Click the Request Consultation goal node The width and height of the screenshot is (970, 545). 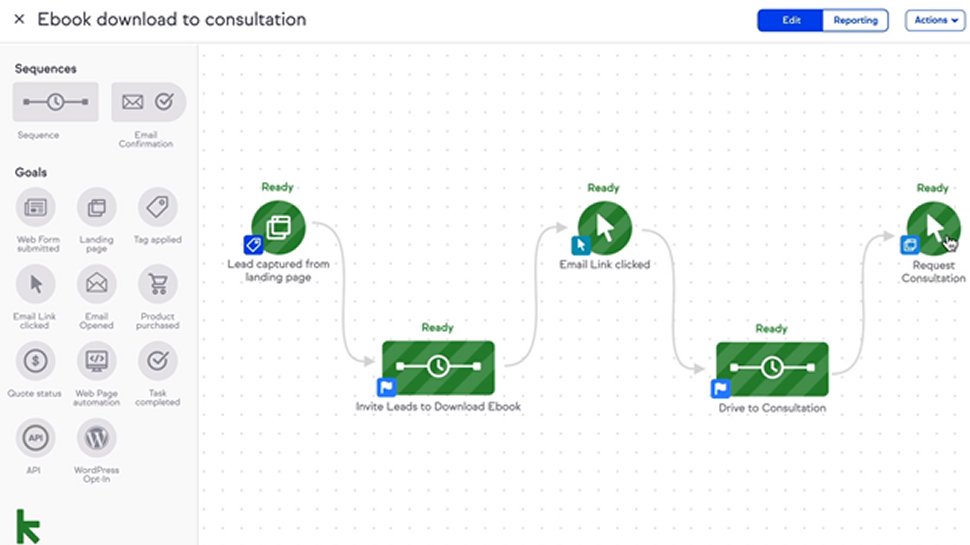click(934, 228)
